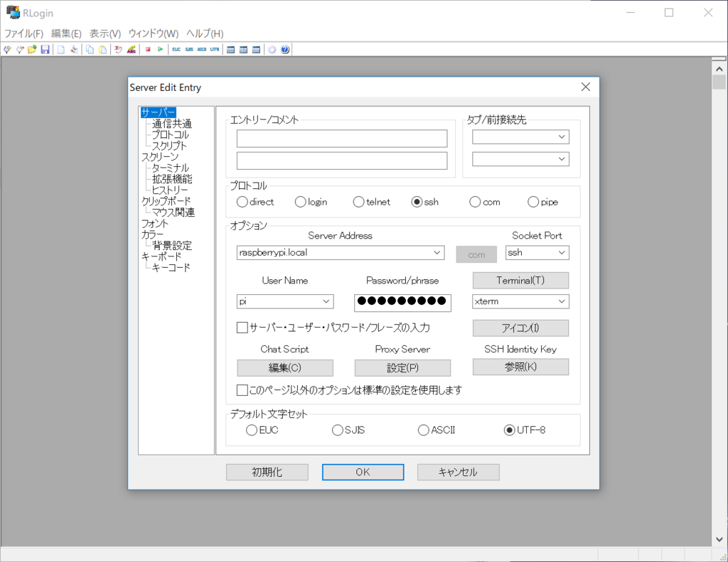
Task: Open the second タブ/前接続先 dropdown
Action: click(x=562, y=159)
